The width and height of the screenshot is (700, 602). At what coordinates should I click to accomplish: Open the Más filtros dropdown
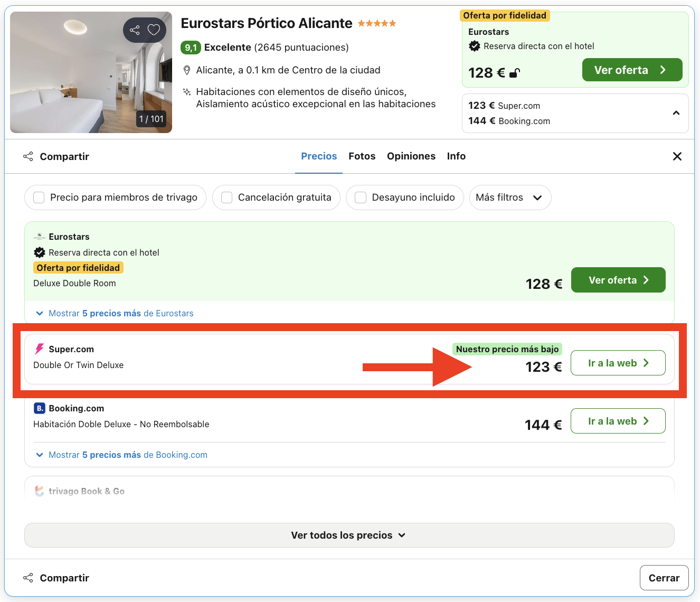click(509, 197)
